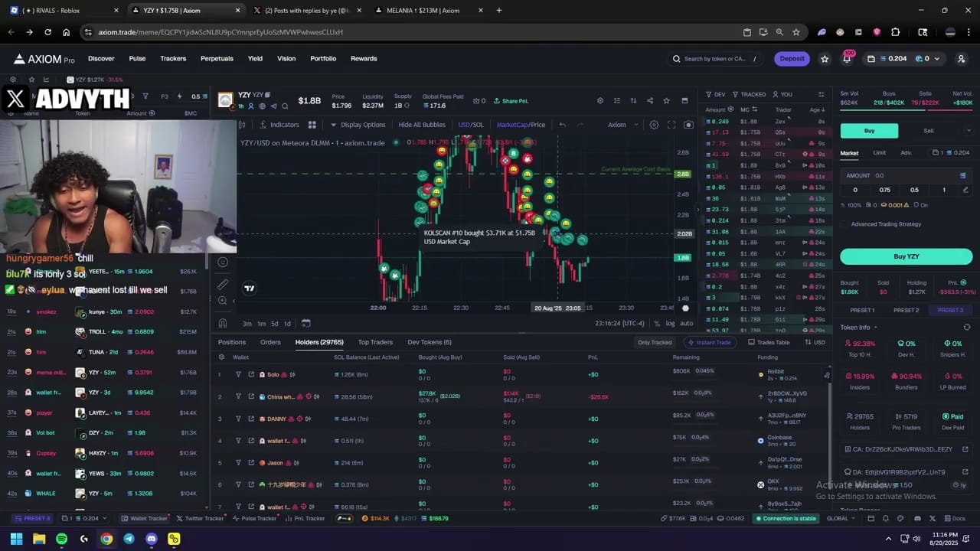Select the 0.75 quick amount
This screenshot has height=551, width=980.
(885, 190)
